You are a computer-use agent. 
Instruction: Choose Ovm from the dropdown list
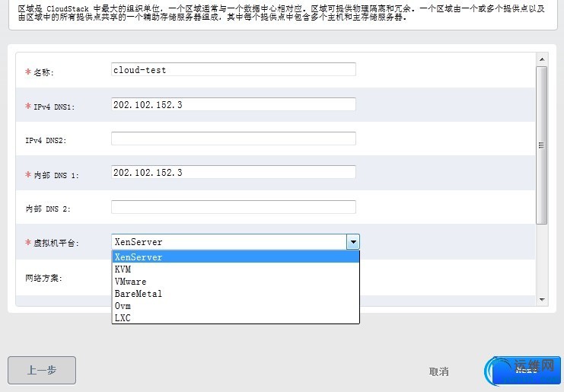236,306
